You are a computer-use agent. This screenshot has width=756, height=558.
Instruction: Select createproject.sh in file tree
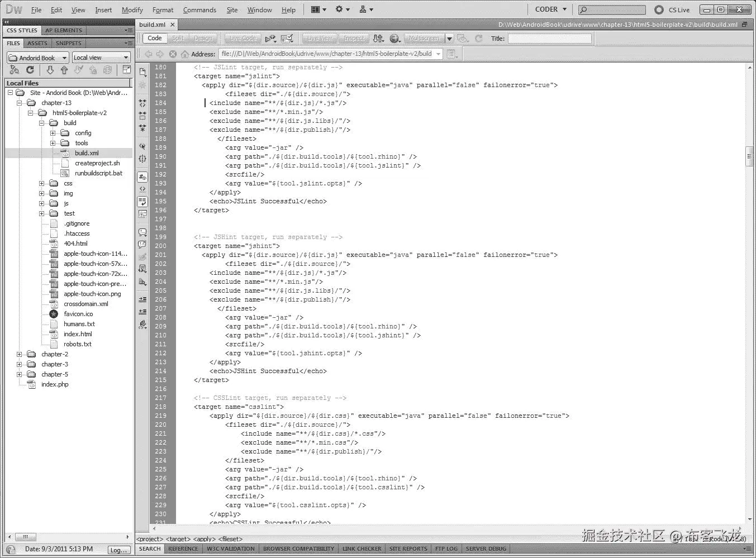point(97,163)
